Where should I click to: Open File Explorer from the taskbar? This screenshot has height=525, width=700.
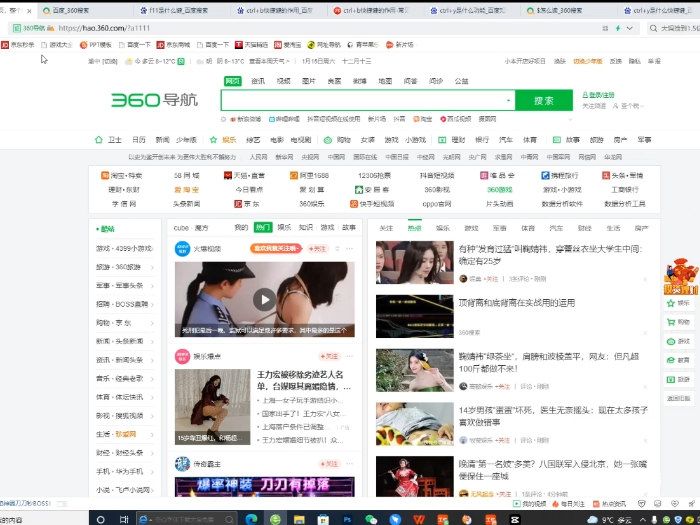[299, 519]
